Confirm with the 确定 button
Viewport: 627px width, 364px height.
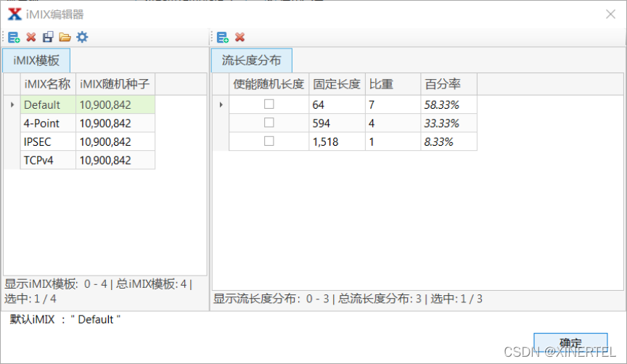570,342
